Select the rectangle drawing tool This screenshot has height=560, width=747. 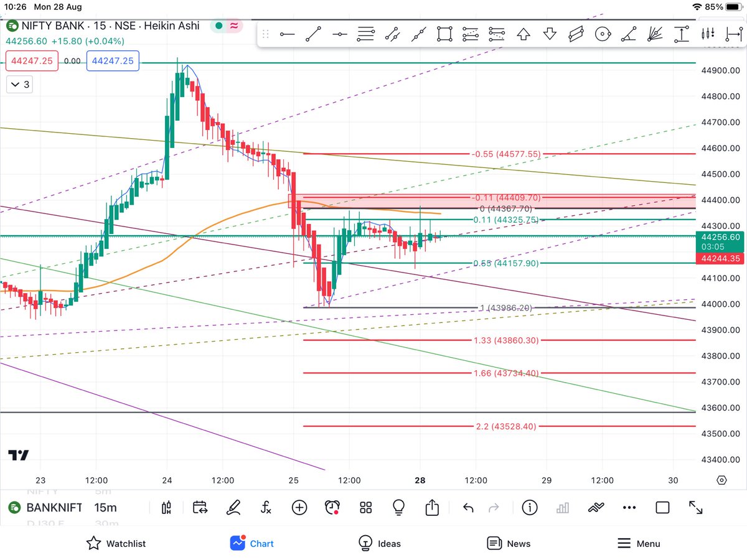(444, 34)
